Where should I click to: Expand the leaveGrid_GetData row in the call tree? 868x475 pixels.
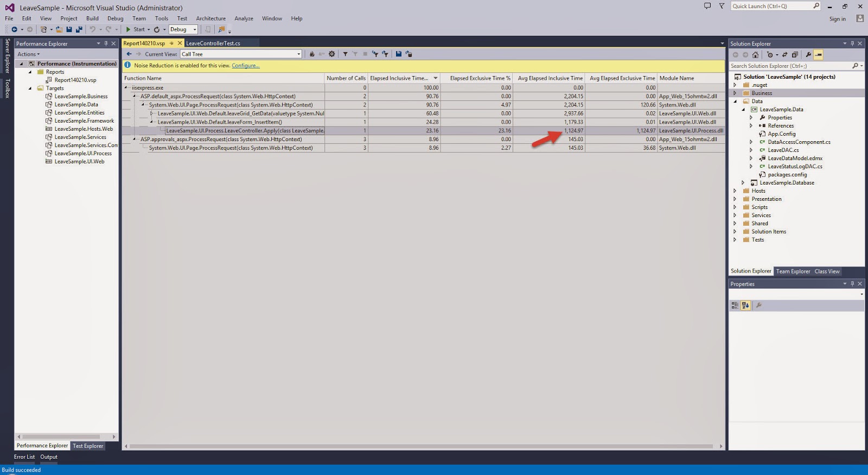[152, 113]
